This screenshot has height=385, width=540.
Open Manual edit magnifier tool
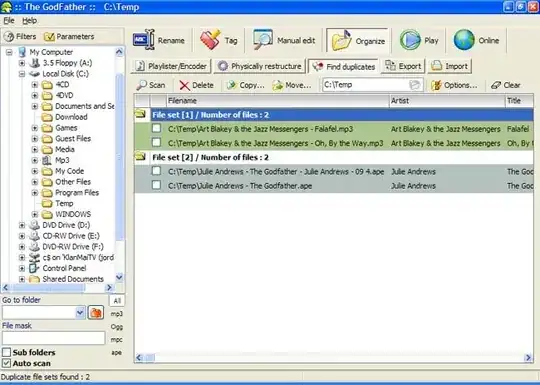(x=284, y=40)
